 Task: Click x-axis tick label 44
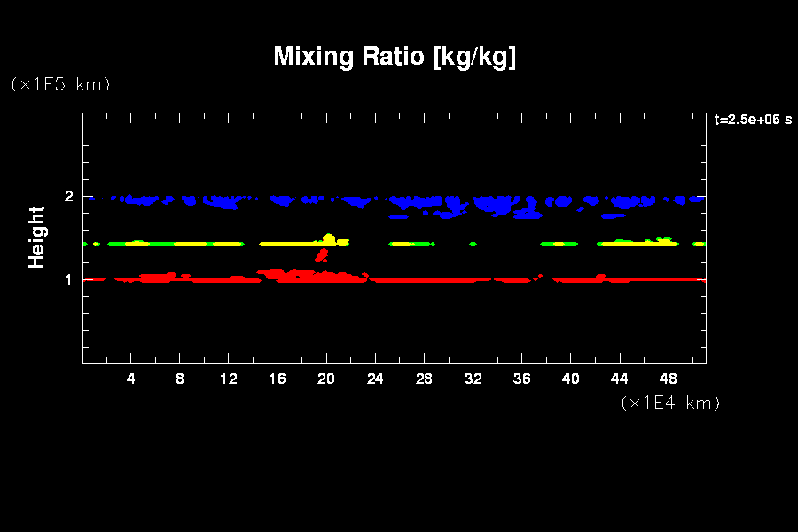coord(619,379)
